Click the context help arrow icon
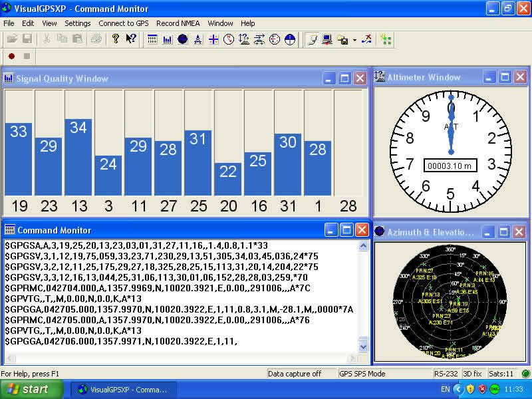532x399 pixels. click(x=130, y=39)
